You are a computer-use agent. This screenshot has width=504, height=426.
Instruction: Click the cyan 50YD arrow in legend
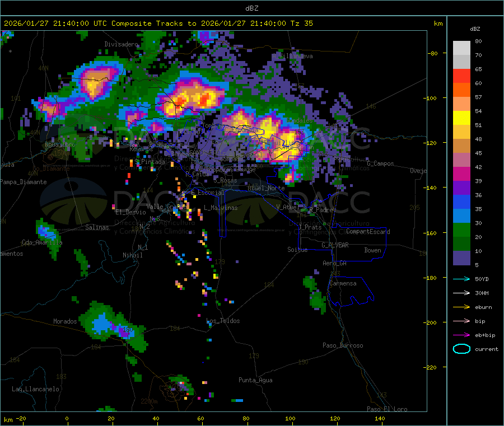coord(461,279)
